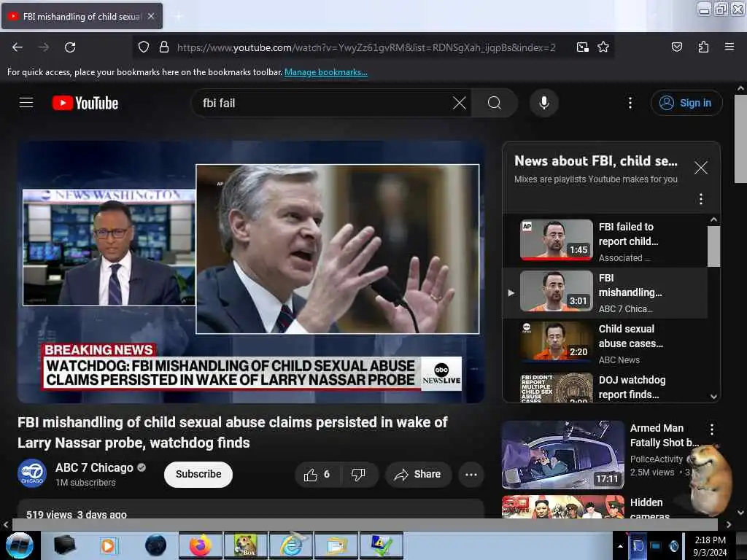The height and width of the screenshot is (560, 747).
Task: Open ABC 7 Chicago channel name
Action: point(94,467)
